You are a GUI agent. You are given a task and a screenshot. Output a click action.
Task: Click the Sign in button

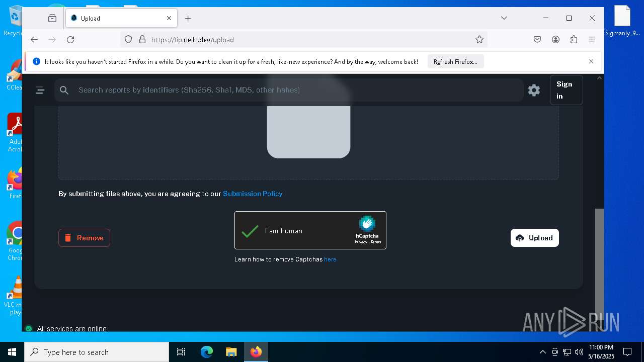[x=566, y=90]
